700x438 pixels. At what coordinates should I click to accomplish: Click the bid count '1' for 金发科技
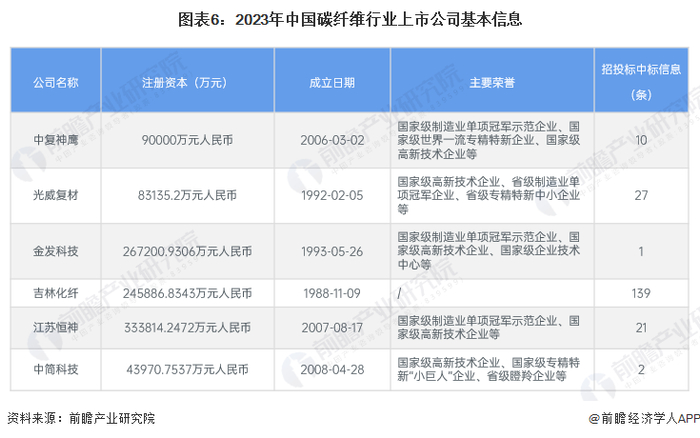(641, 251)
